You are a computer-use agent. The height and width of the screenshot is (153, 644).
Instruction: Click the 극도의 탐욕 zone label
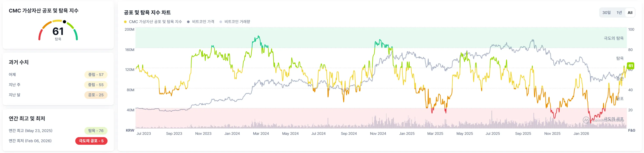click(x=613, y=38)
